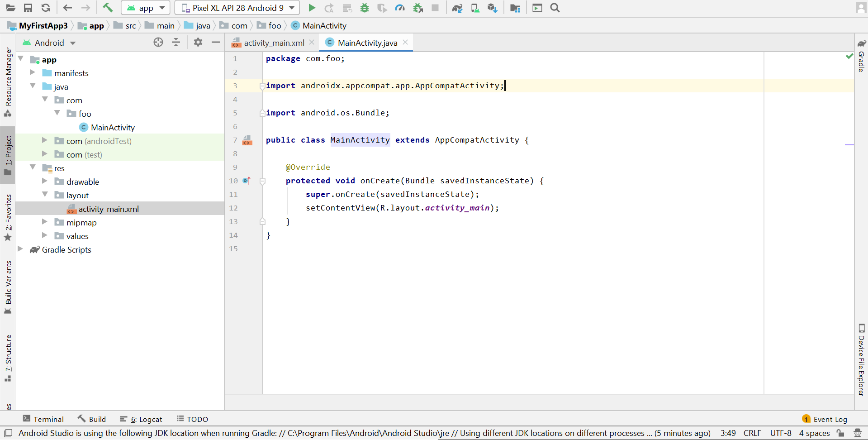Open the SDK Manager
Screen dimensions: 868x440
[493, 8]
